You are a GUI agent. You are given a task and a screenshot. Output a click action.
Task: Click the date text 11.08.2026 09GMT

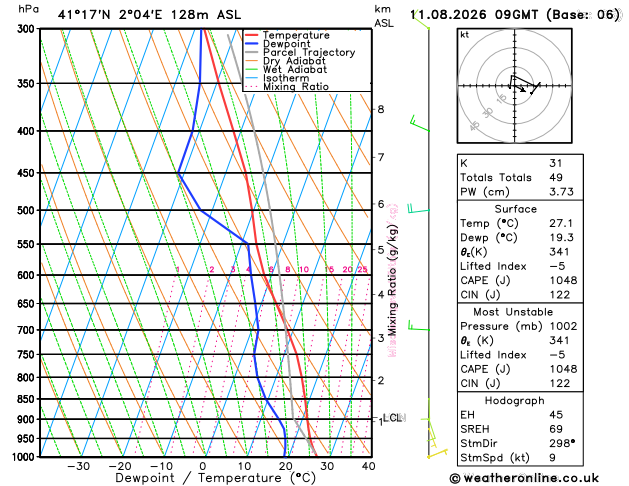click(474, 15)
